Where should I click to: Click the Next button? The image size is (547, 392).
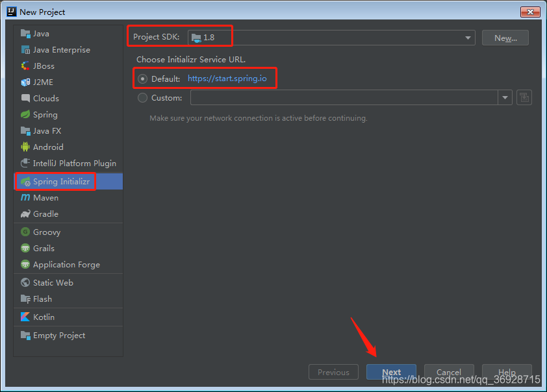(x=392, y=372)
